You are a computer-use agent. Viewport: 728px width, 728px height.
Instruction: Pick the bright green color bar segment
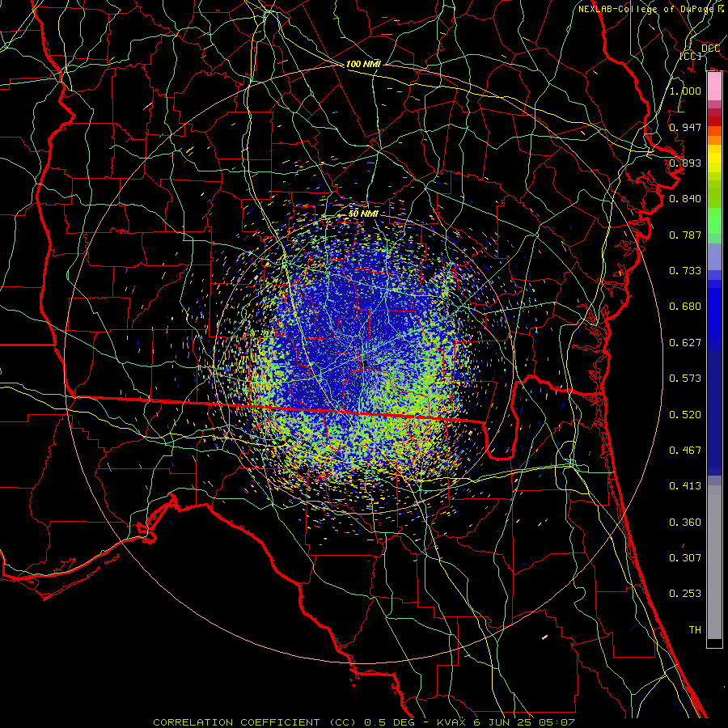tap(714, 221)
